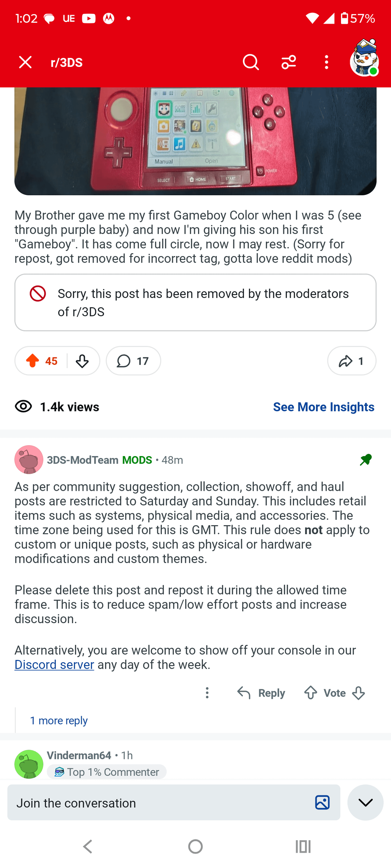Image resolution: width=391 pixels, height=868 pixels.
Task: Collapse comments with the down chevron button
Action: [x=365, y=803]
